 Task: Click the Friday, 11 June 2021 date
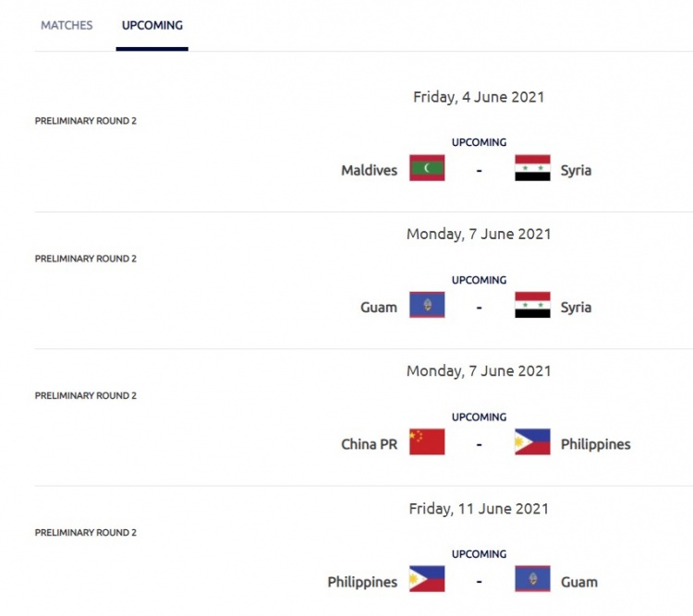(x=479, y=508)
